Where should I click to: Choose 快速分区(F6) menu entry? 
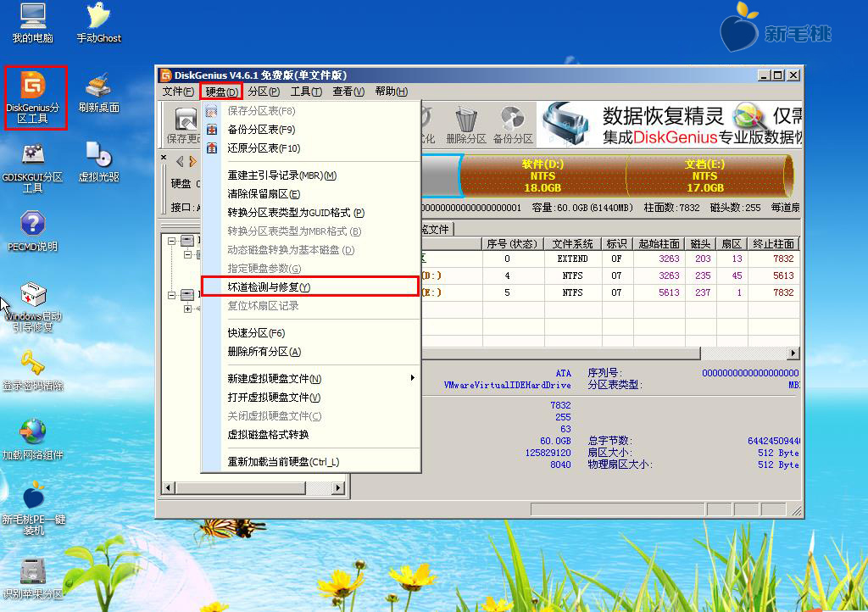[310, 332]
